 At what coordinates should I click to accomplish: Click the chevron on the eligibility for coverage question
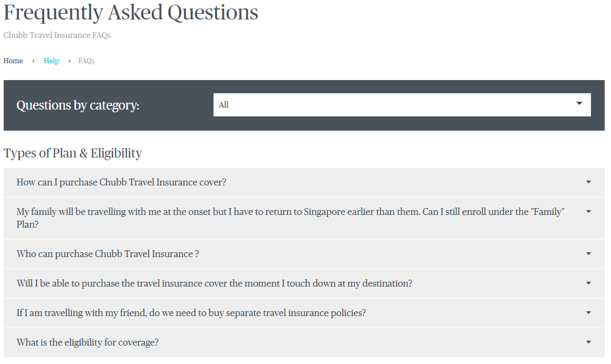[x=588, y=342]
